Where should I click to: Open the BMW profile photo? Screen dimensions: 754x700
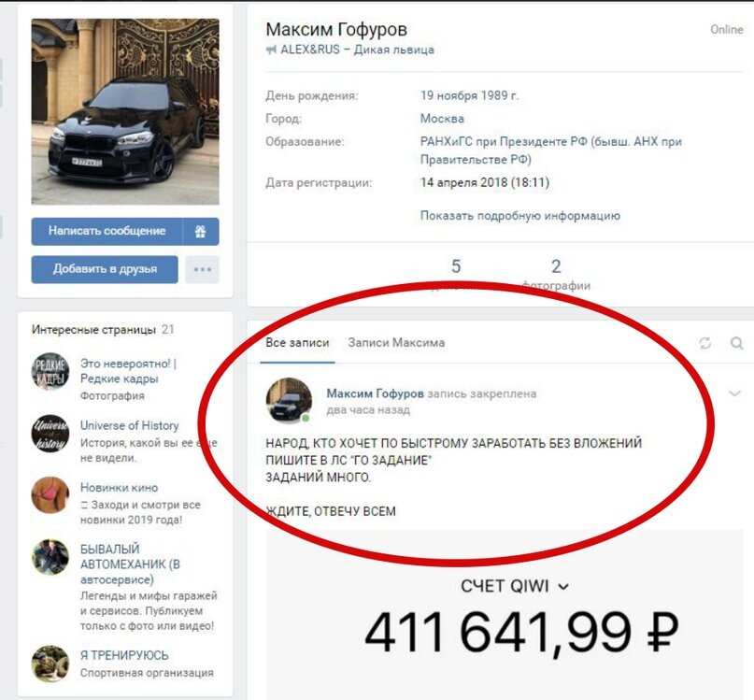coord(125,111)
